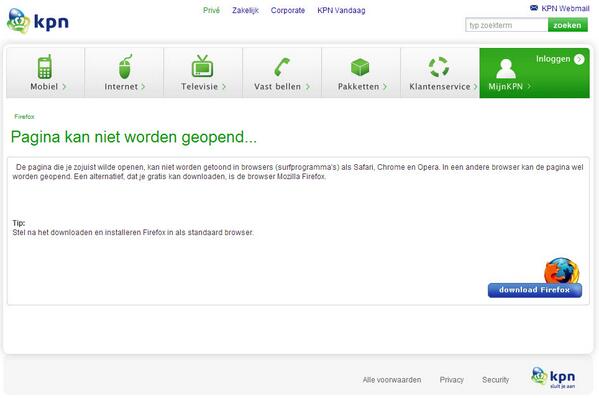Expand the chevron after Mobiel

click(64, 87)
